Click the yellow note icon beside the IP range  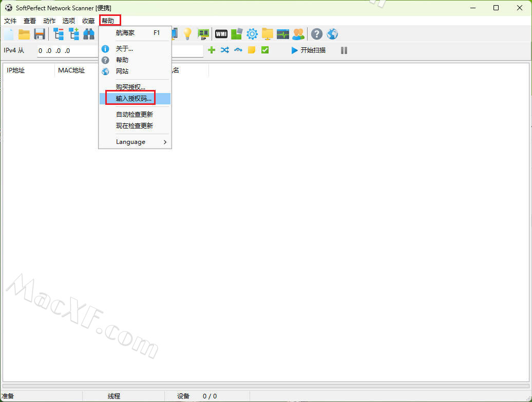click(x=252, y=50)
